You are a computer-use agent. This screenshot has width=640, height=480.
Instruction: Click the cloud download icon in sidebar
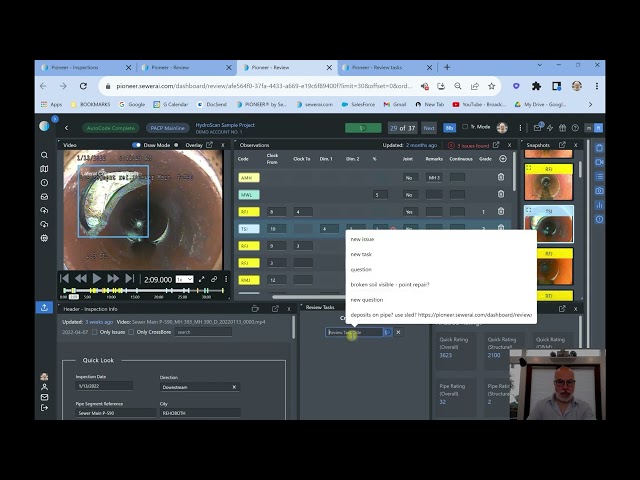tap(44, 224)
